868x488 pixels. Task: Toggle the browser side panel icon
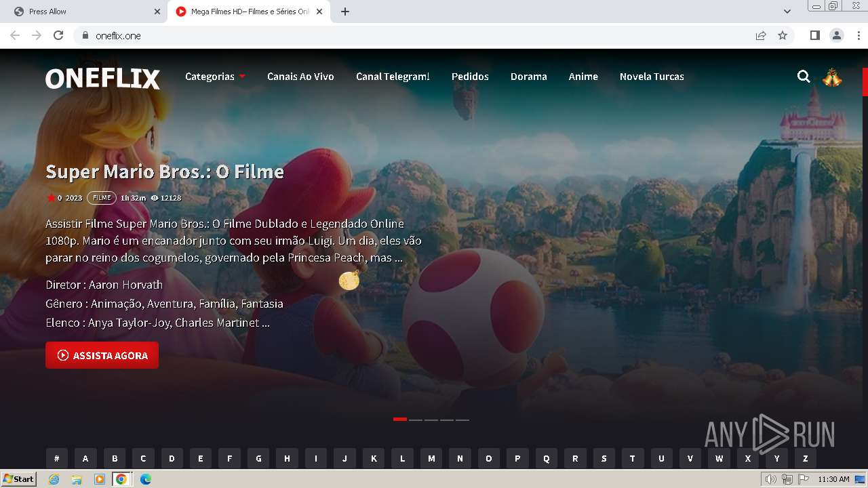click(x=815, y=35)
